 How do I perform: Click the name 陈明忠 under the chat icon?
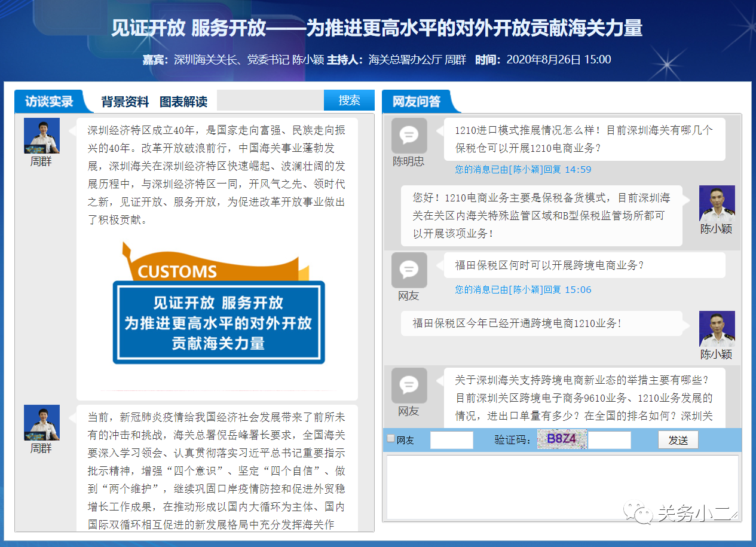coord(409,161)
